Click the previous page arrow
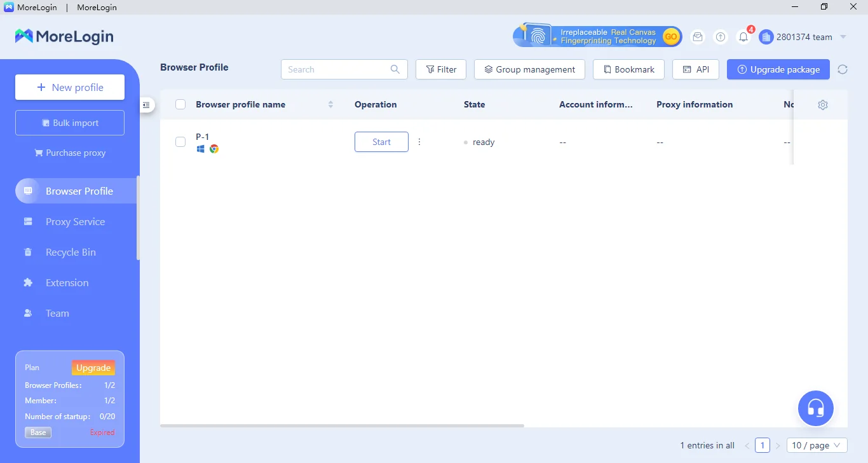868x463 pixels. coord(747,445)
